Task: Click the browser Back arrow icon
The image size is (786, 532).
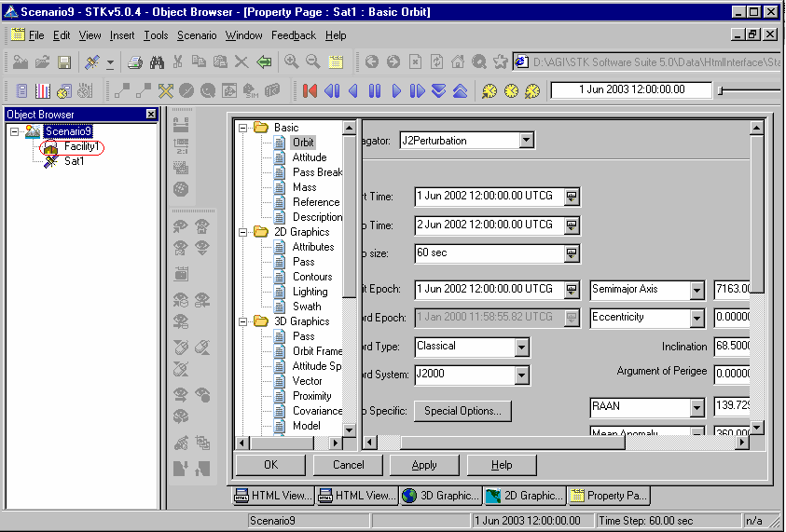Action: [x=371, y=62]
